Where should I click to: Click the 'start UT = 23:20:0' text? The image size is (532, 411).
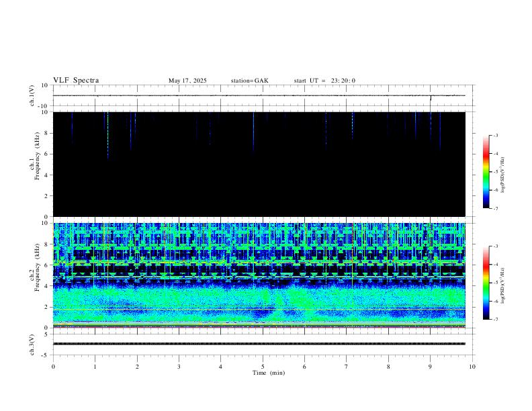point(324,81)
